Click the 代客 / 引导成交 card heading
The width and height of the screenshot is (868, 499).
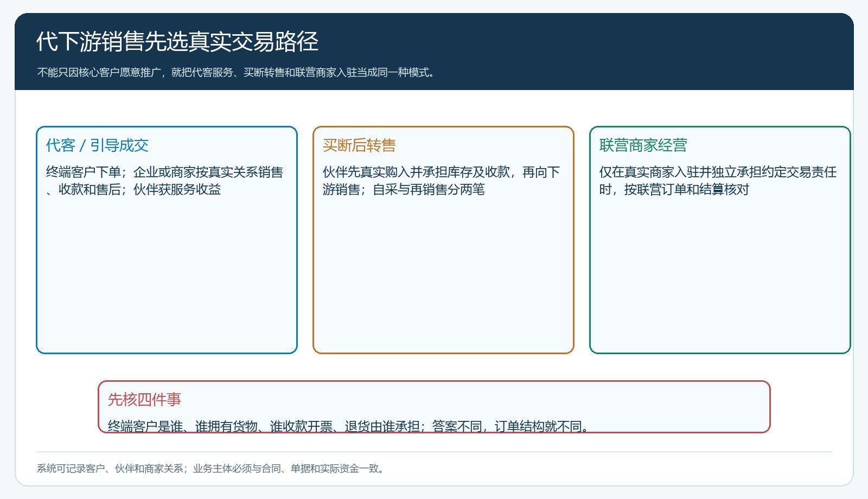click(97, 145)
